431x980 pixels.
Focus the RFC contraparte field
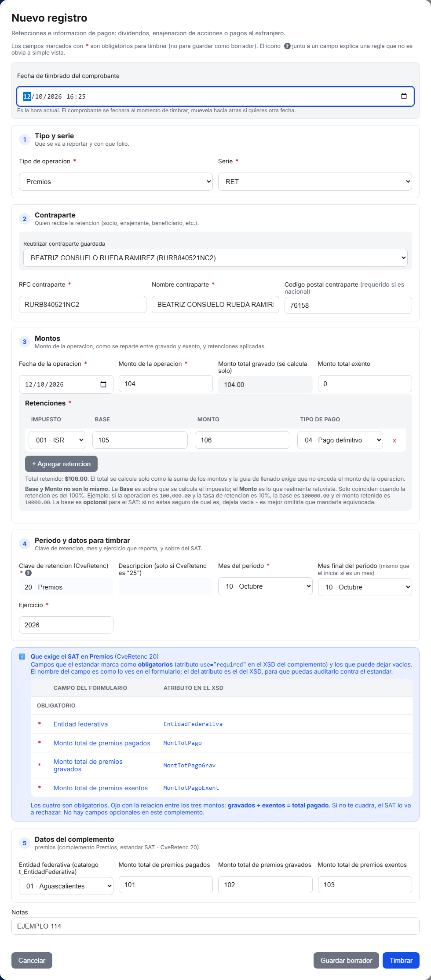click(x=83, y=305)
